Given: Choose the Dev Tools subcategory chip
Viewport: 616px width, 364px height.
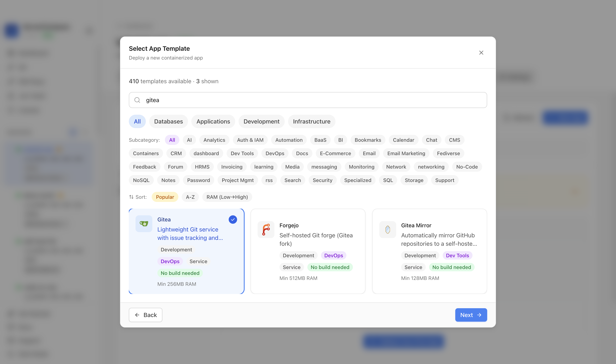Looking at the screenshot, I should (x=242, y=153).
